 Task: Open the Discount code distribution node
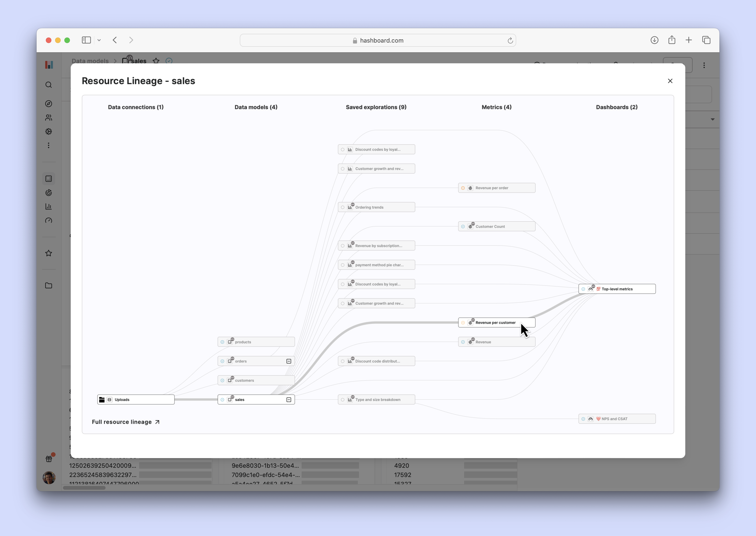tap(376, 361)
